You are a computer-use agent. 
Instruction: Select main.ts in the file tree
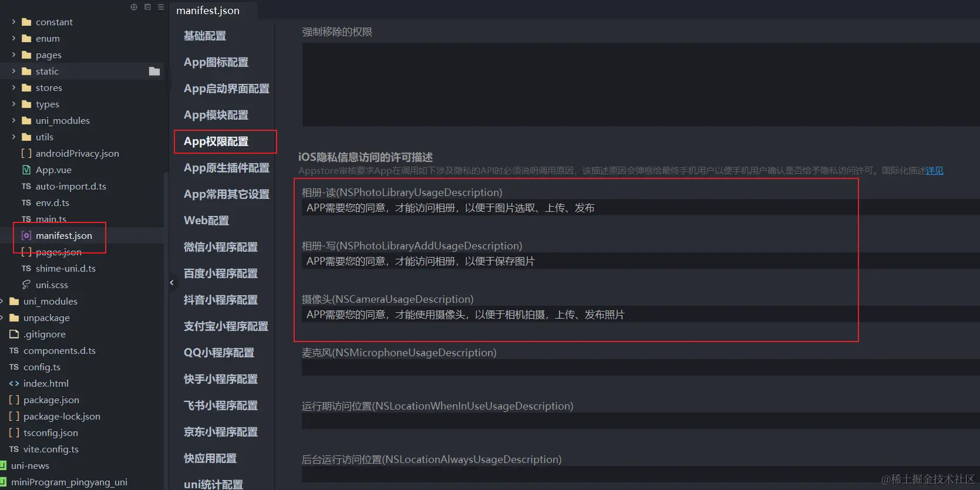click(51, 219)
